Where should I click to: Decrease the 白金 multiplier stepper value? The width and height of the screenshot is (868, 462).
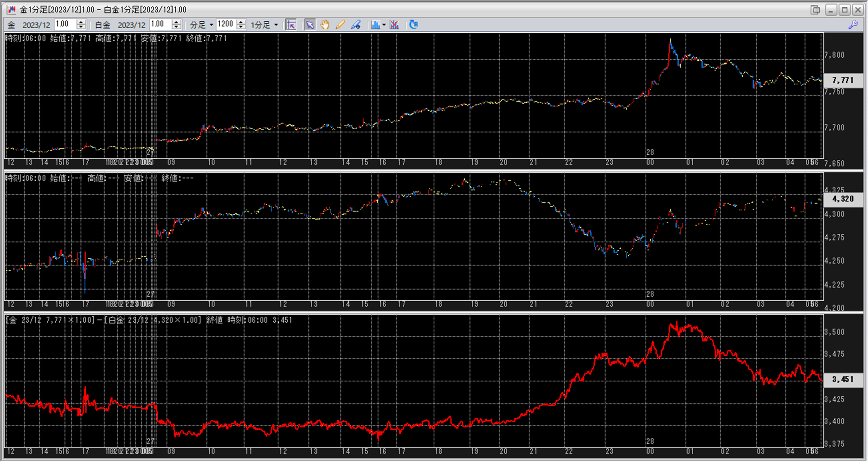(x=176, y=27)
